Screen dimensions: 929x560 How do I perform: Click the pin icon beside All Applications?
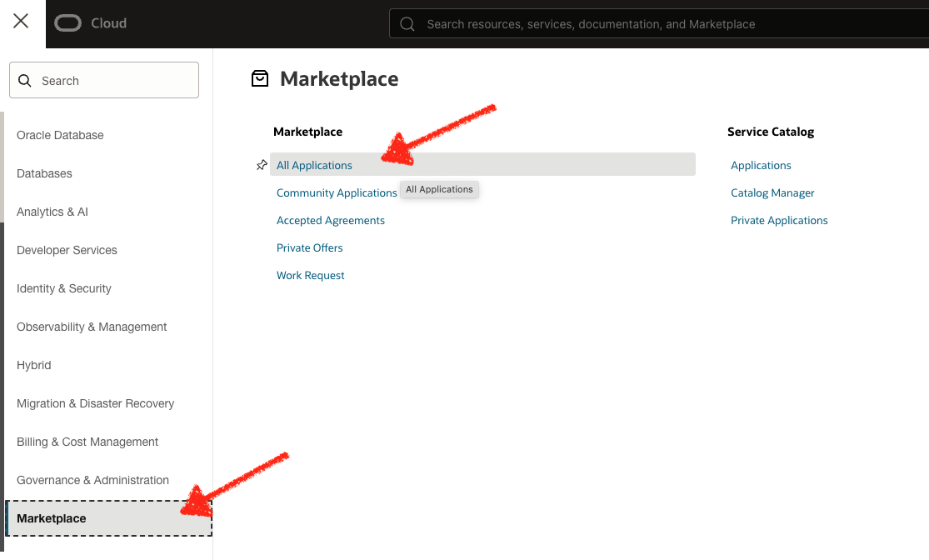tap(262, 165)
